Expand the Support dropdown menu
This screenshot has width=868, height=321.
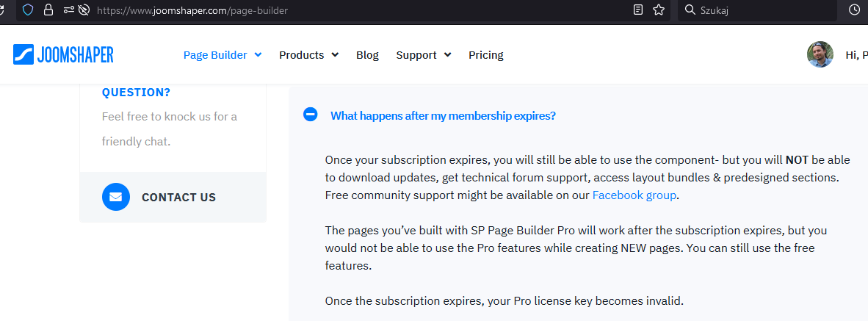coord(423,55)
